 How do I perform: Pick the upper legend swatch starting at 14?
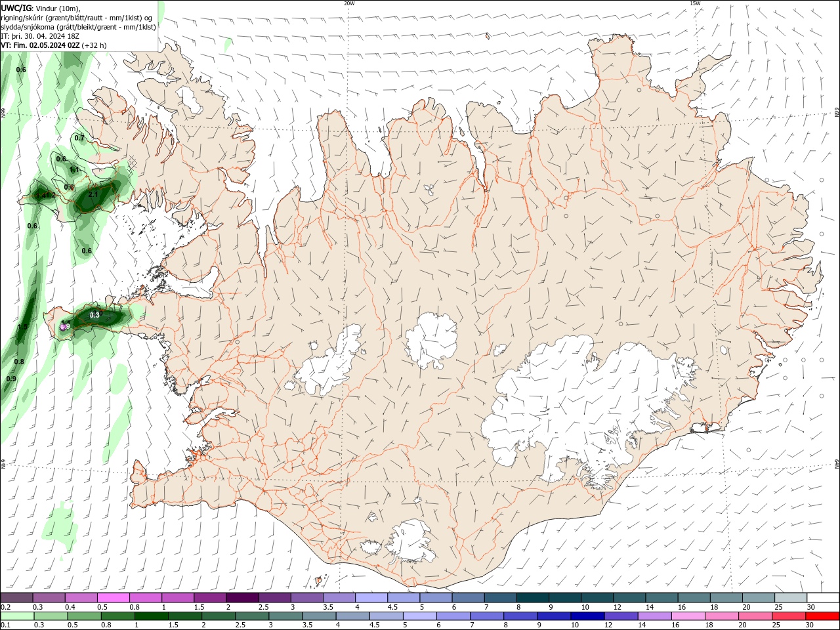(661, 598)
